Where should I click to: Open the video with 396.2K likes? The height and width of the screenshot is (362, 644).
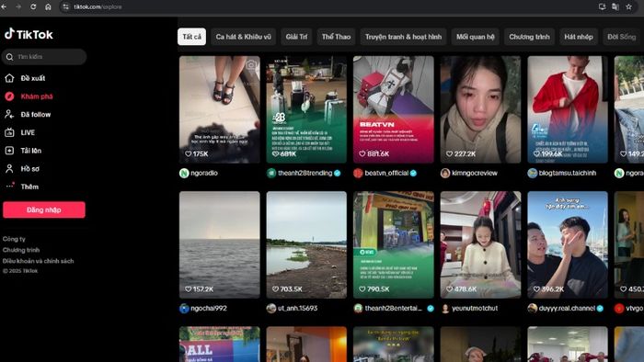click(x=568, y=244)
